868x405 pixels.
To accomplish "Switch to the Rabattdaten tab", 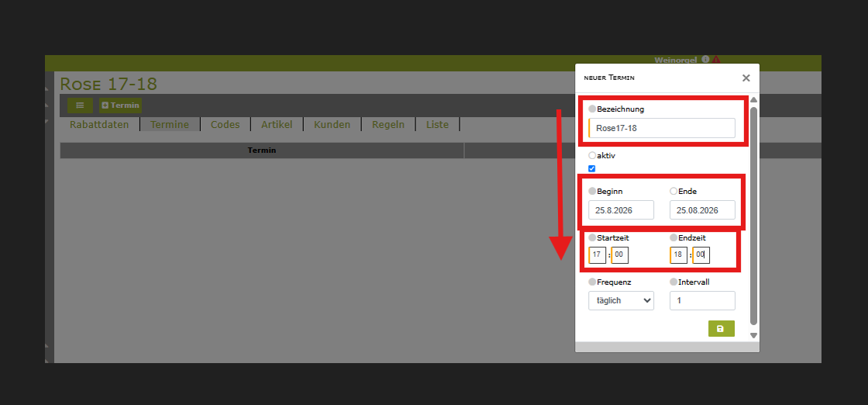I will tap(99, 125).
